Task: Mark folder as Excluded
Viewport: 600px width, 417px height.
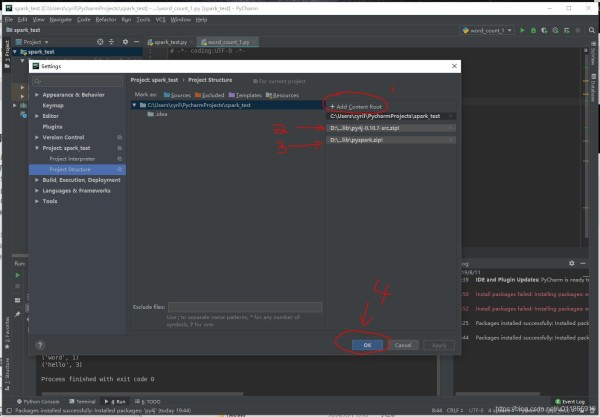Action: coord(209,95)
